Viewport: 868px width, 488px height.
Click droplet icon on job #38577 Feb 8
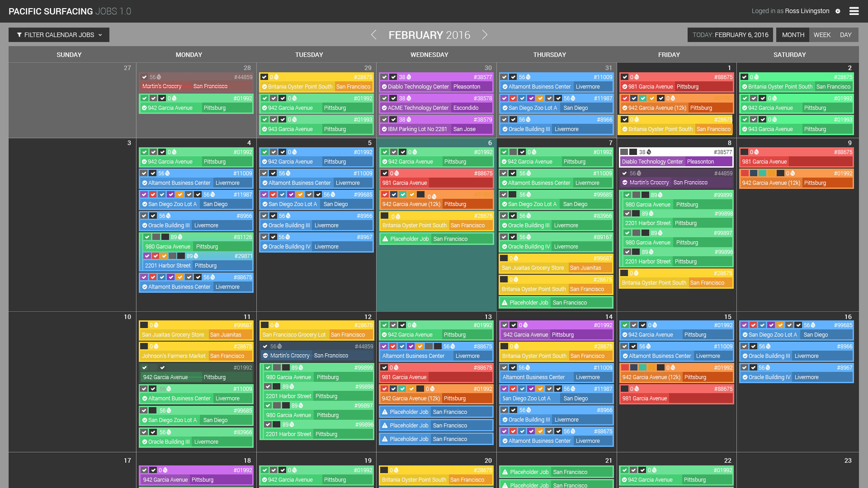[649, 152]
